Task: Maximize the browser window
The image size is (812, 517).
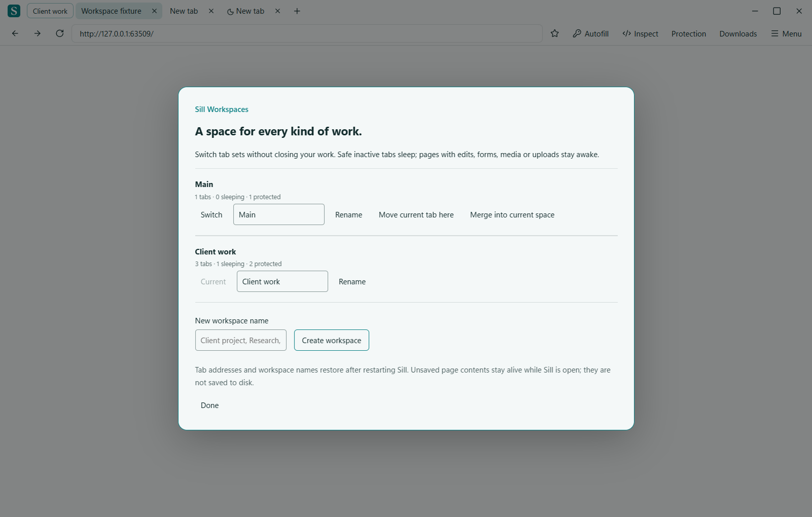Action: (777, 11)
